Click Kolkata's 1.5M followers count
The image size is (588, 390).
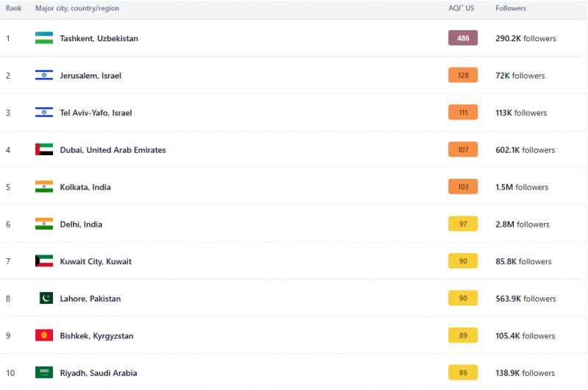tap(522, 187)
